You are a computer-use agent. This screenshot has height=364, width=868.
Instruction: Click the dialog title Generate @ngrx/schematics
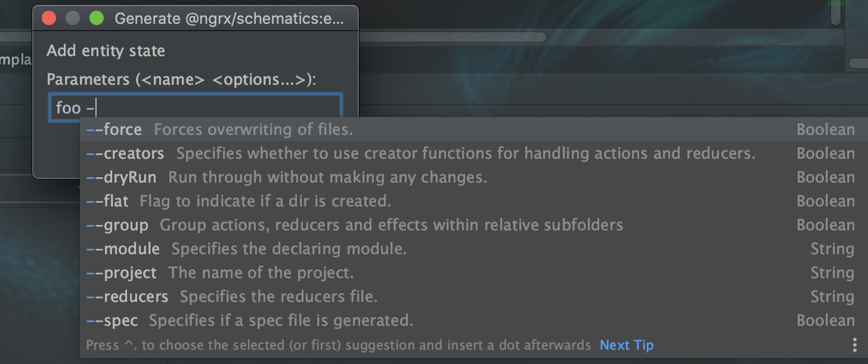[x=230, y=18]
